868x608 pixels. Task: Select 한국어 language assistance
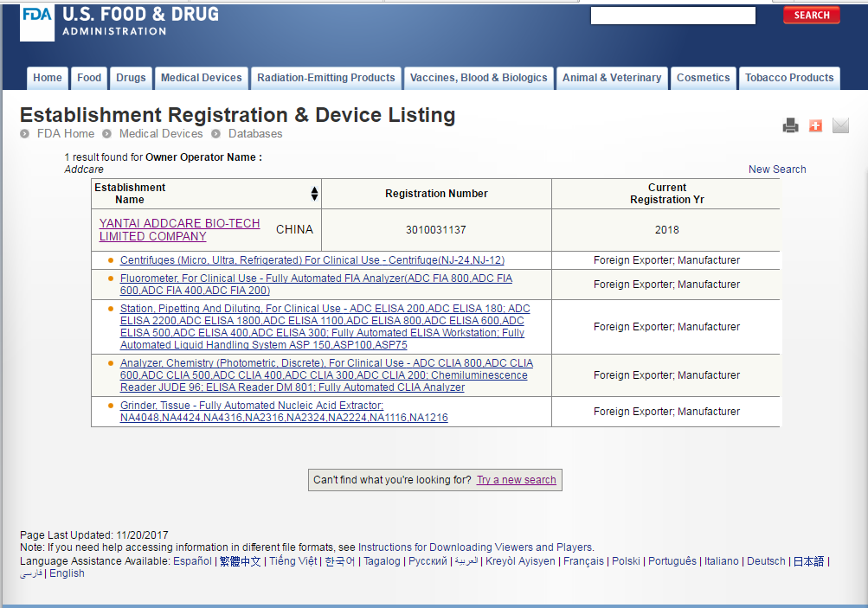(x=340, y=561)
